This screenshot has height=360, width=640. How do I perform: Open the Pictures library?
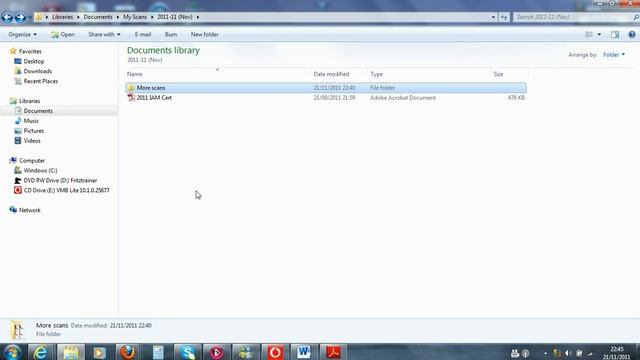pyautogui.click(x=33, y=131)
